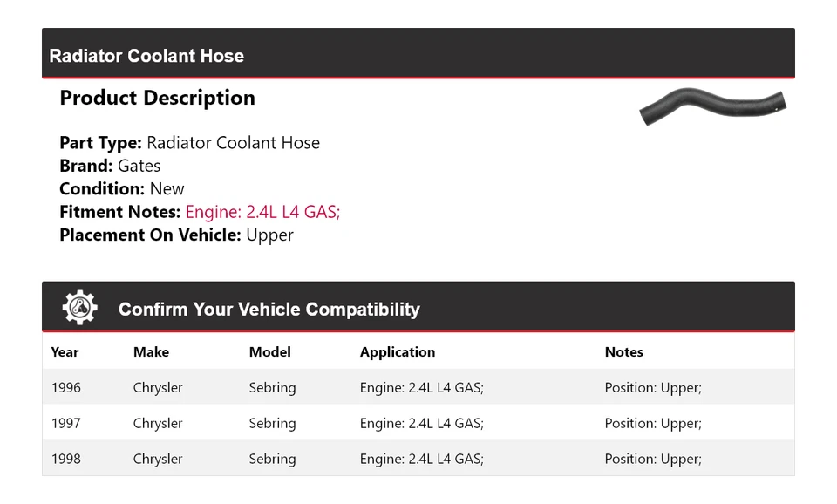
Task: Click Confirm Your Vehicle Compatibility heading
Action: point(269,310)
